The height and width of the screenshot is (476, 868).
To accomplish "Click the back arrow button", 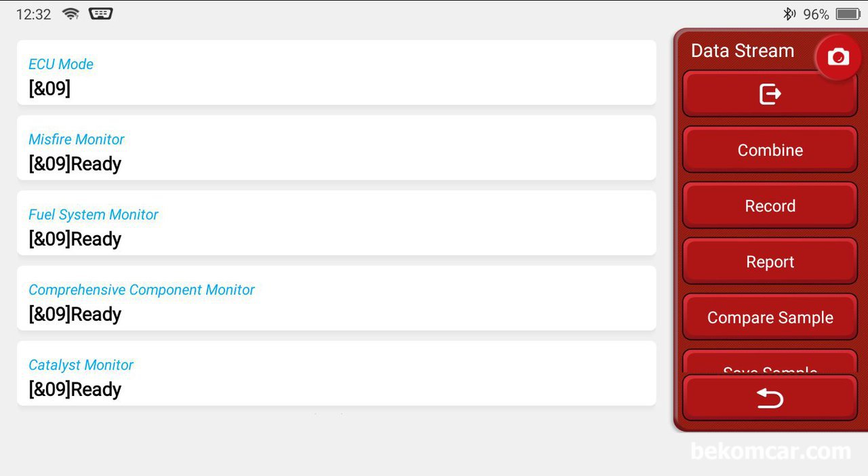I will pyautogui.click(x=770, y=398).
